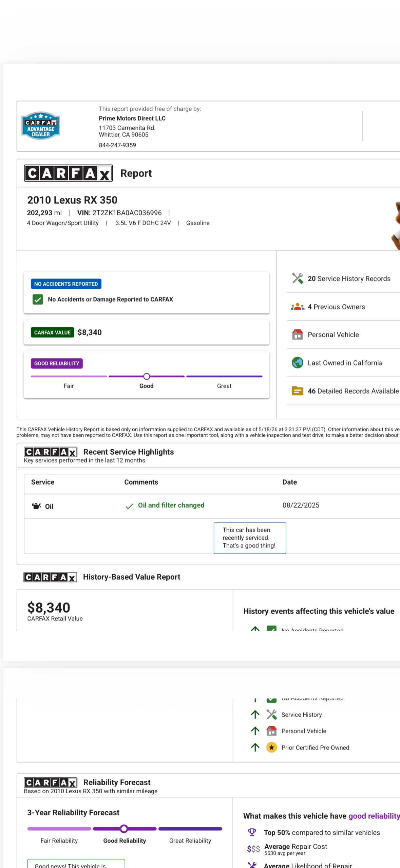The image size is (400, 868).
Task: Click the trophy icon beside Top 50% statement
Action: coord(252,832)
